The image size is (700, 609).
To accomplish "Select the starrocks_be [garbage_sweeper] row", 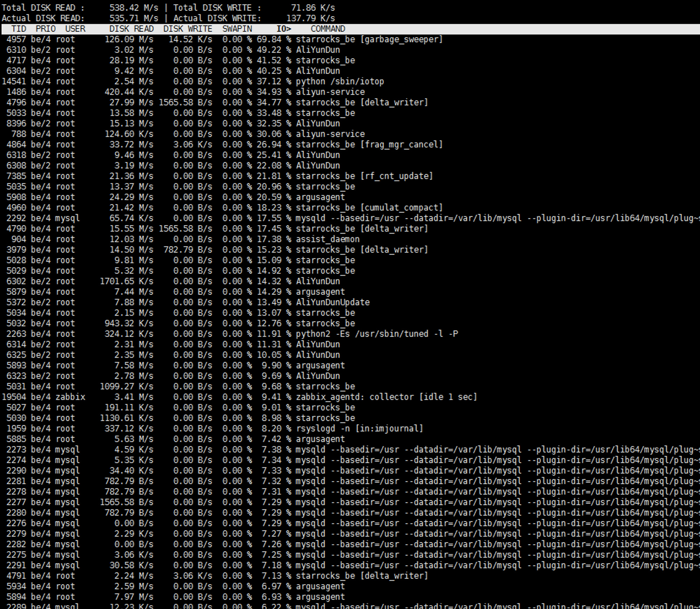I will 369,39.
